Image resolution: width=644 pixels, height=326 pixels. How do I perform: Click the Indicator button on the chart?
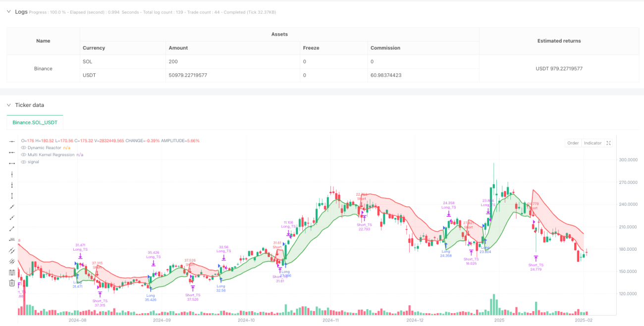[592, 143]
